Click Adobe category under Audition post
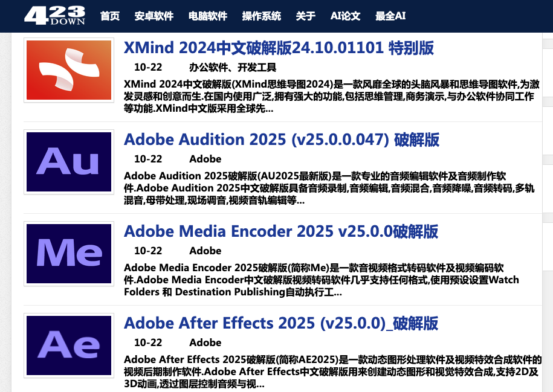This screenshot has height=392, width=553. pyautogui.click(x=205, y=159)
